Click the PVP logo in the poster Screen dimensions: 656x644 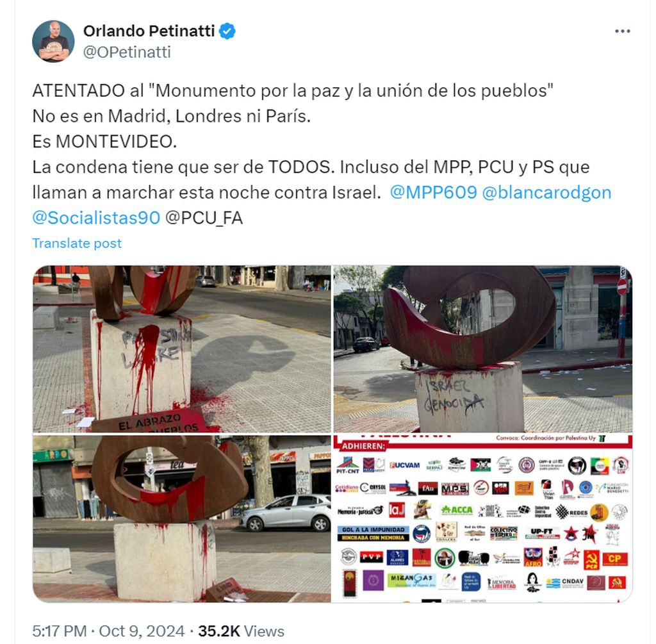pos(372,557)
